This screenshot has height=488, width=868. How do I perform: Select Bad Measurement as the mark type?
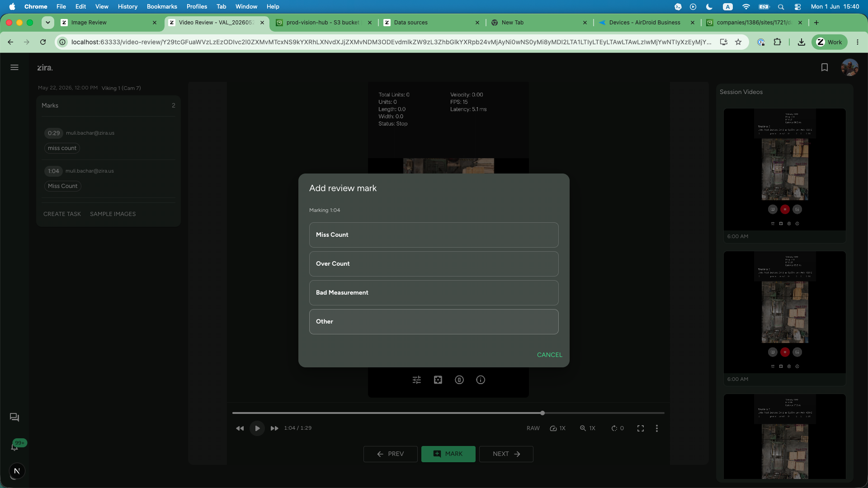434,292
